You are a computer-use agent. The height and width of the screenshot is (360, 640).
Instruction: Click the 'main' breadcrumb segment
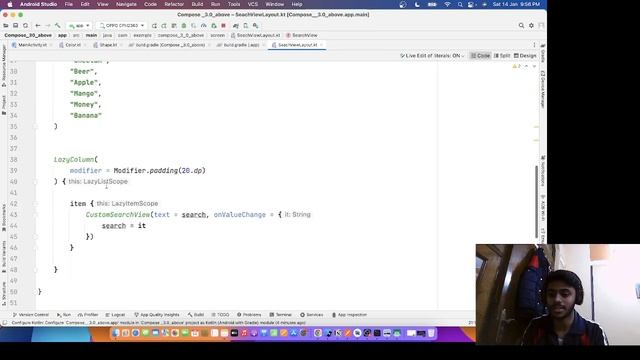click(91, 36)
